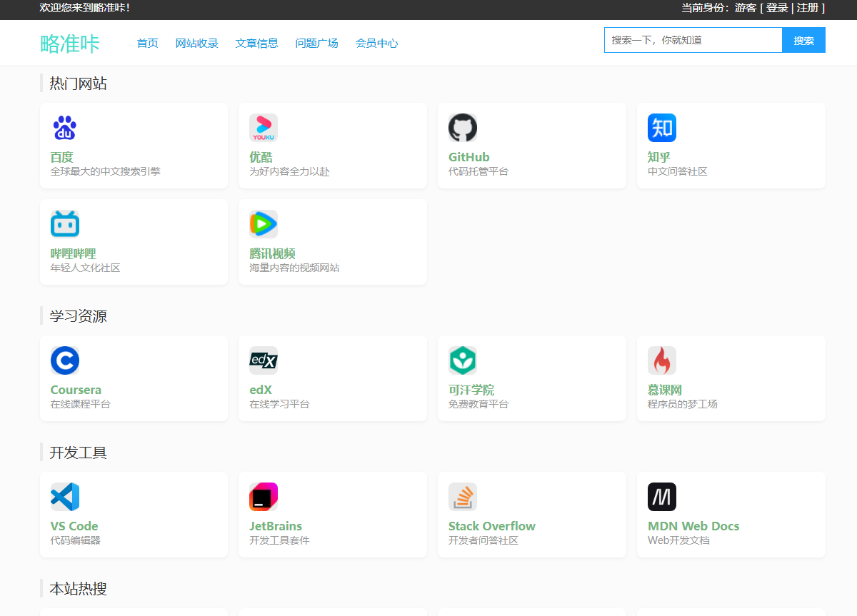The image size is (857, 616).
Task: Go to 网站收录 in navigation
Action: (197, 43)
